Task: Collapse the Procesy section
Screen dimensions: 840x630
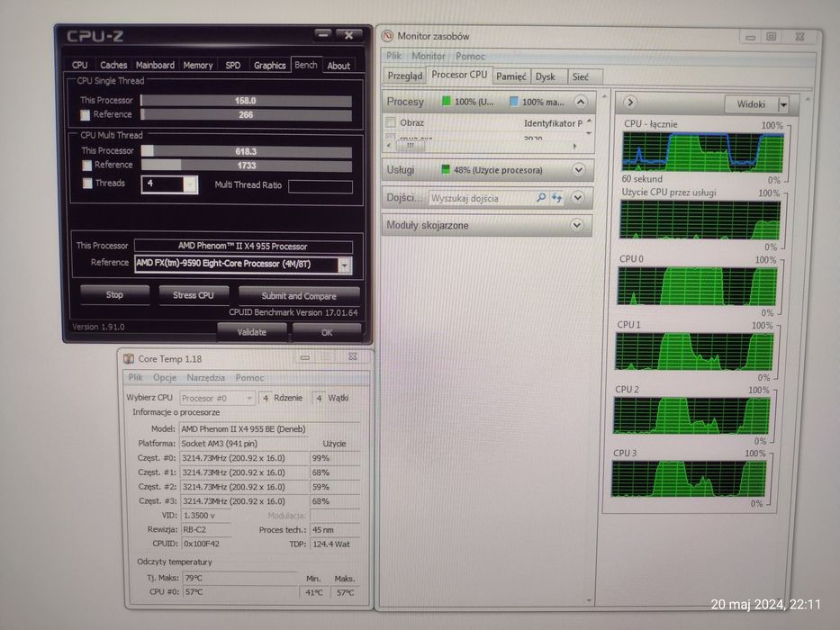Action: tap(580, 102)
